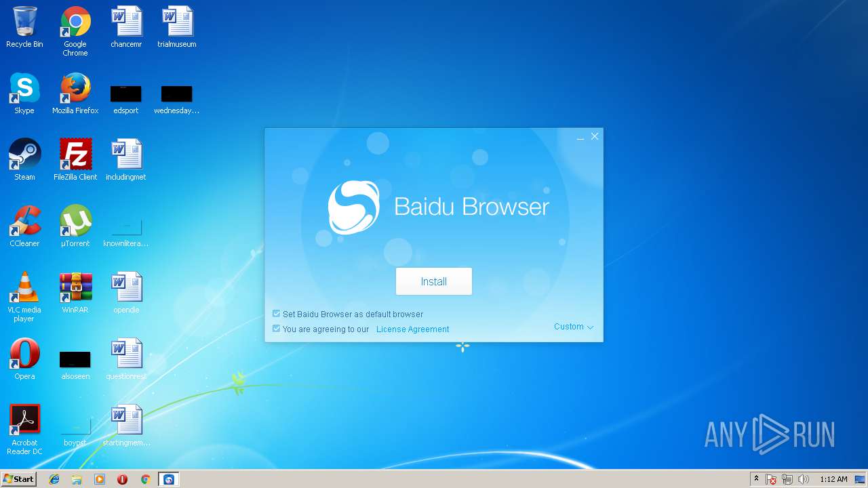Select the boypst desktop file

point(75,430)
